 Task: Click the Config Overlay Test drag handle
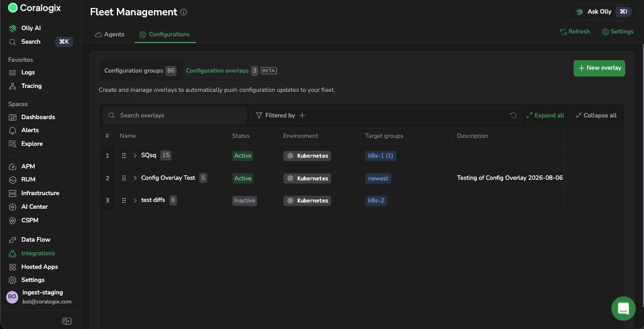(x=124, y=178)
